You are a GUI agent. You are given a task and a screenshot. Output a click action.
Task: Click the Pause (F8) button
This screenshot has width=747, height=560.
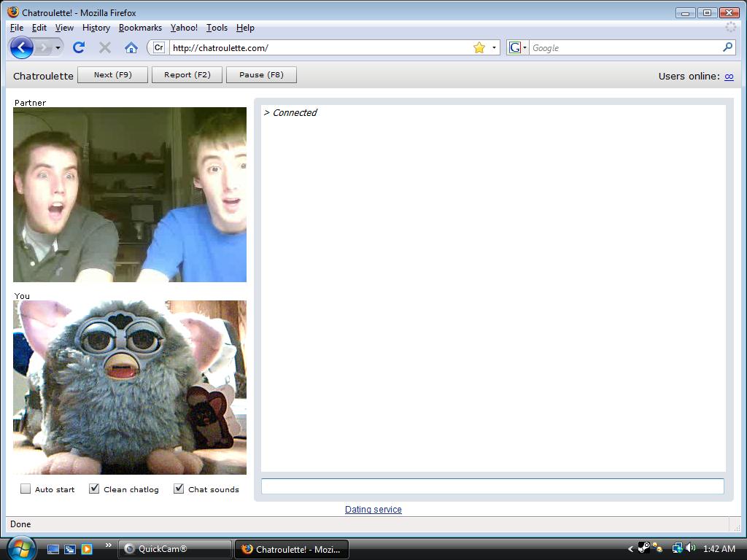point(262,75)
